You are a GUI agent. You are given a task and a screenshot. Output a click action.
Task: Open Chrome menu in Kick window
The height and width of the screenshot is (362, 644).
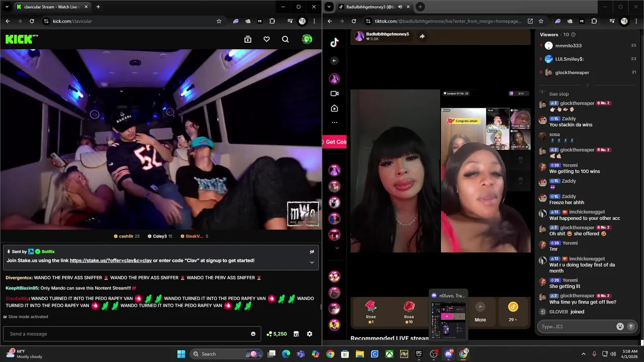click(x=314, y=21)
